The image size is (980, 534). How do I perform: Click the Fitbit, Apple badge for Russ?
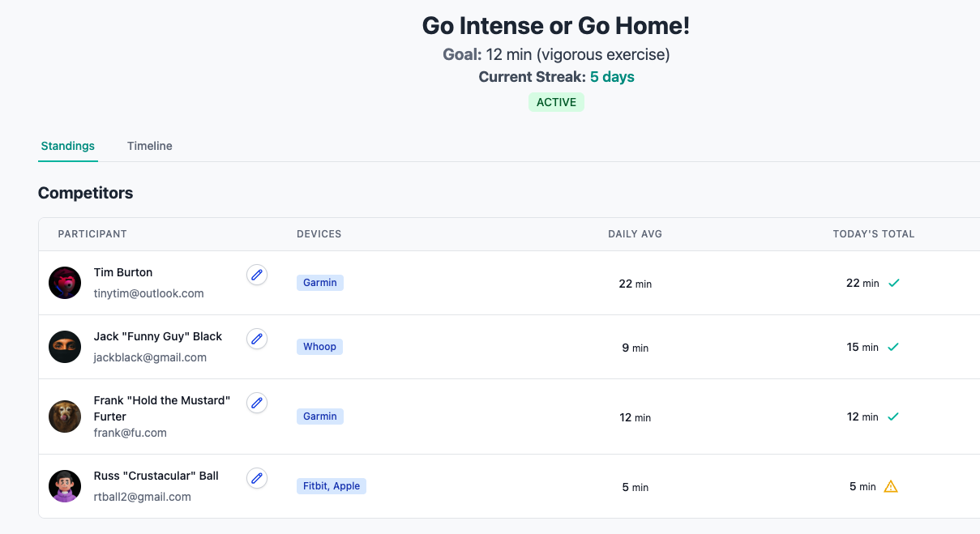332,485
